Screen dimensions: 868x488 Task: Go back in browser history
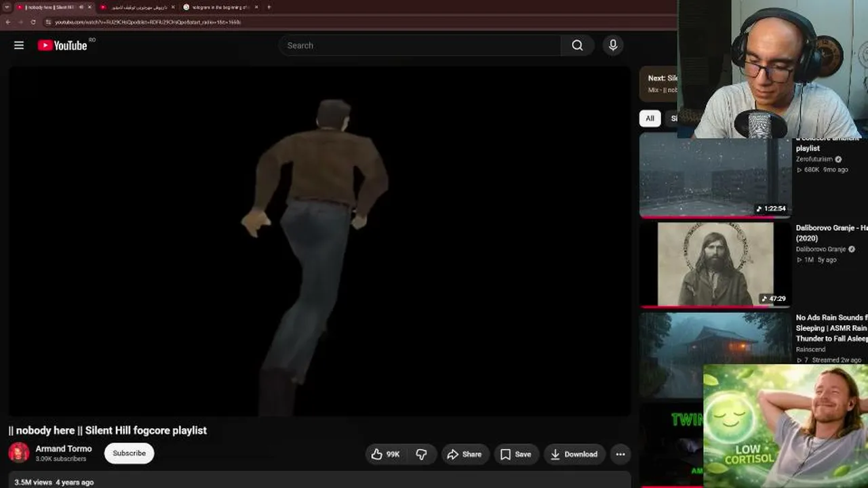[x=7, y=22]
